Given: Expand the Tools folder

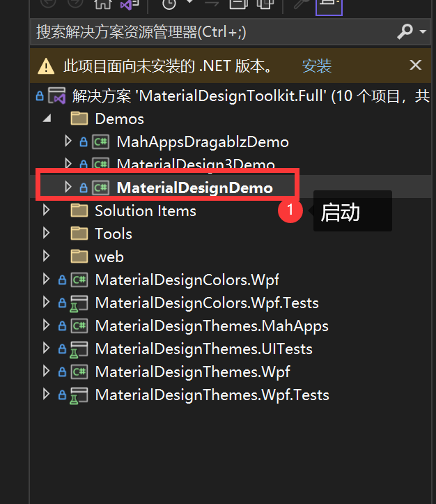Looking at the screenshot, I should point(46,233).
